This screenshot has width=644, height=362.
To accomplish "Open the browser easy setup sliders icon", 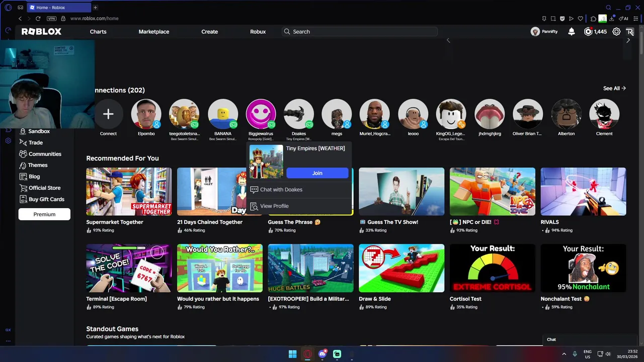I will pyautogui.click(x=636, y=19).
